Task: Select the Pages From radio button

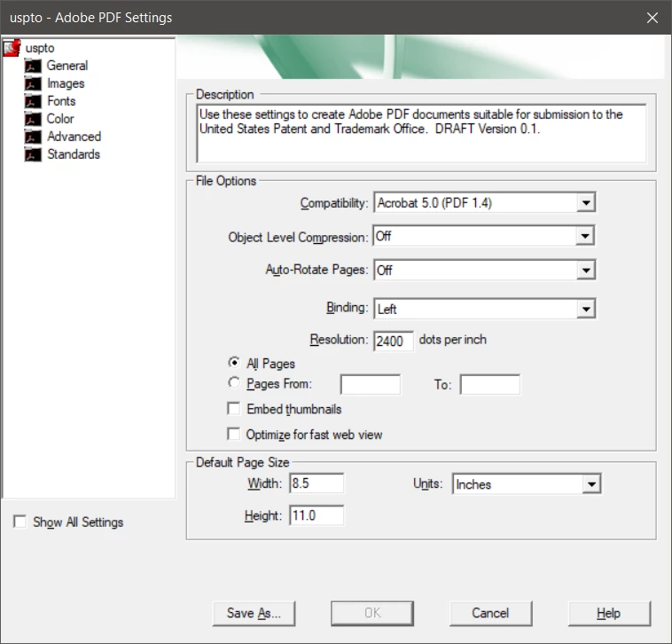Action: pyautogui.click(x=234, y=382)
